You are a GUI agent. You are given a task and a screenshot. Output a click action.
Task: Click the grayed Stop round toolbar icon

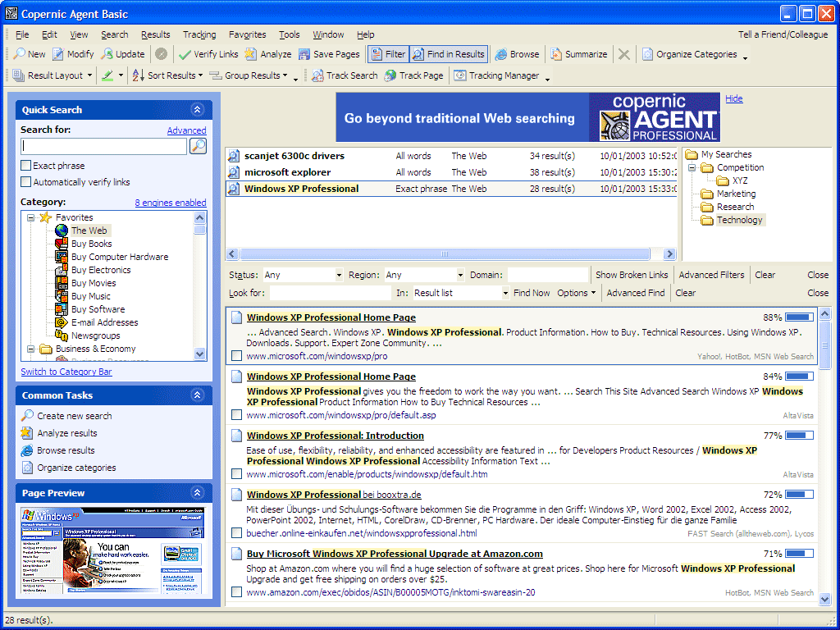(x=162, y=54)
